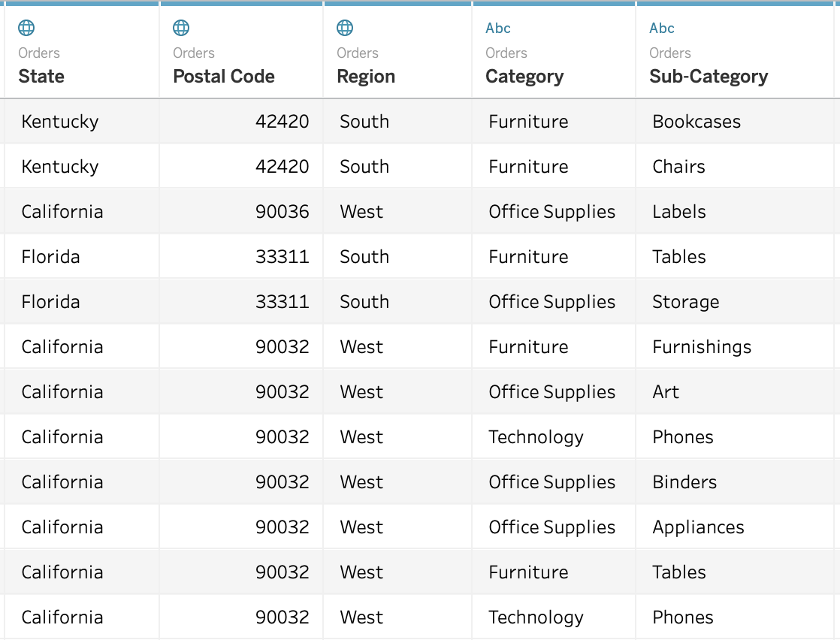Click Kentucky in the Chairs row
This screenshot has width=840, height=640.
pos(60,167)
